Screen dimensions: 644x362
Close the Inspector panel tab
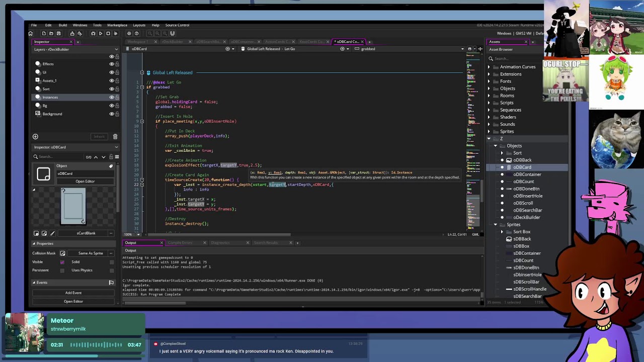(x=71, y=42)
